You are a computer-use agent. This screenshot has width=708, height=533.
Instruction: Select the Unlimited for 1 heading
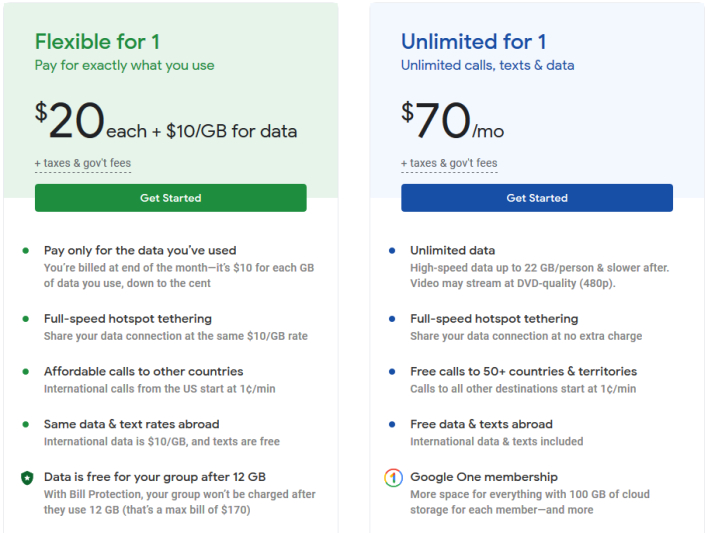[474, 42]
